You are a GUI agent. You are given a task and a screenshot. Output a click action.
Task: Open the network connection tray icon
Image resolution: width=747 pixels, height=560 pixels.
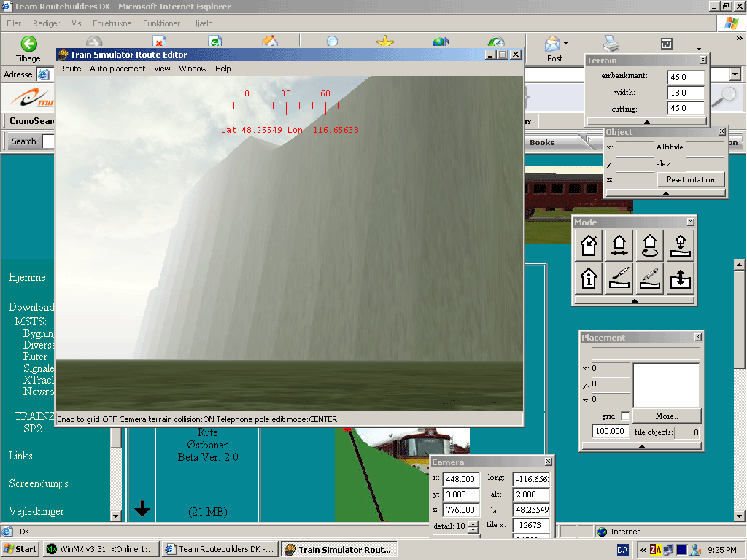[668, 550]
